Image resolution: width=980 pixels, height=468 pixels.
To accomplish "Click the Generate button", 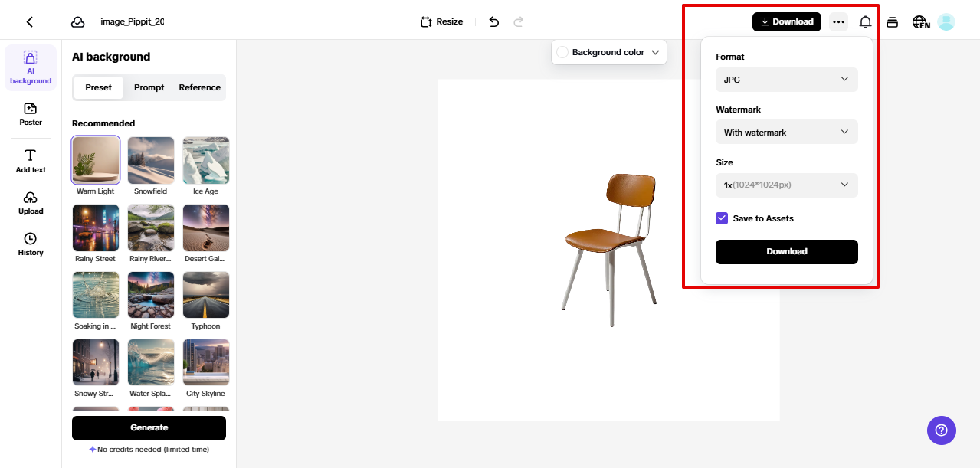I will (149, 427).
